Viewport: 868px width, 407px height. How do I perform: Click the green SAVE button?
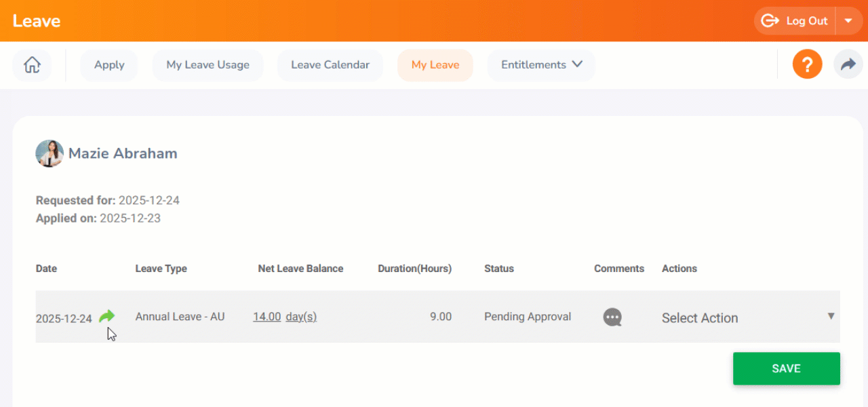[x=786, y=368]
